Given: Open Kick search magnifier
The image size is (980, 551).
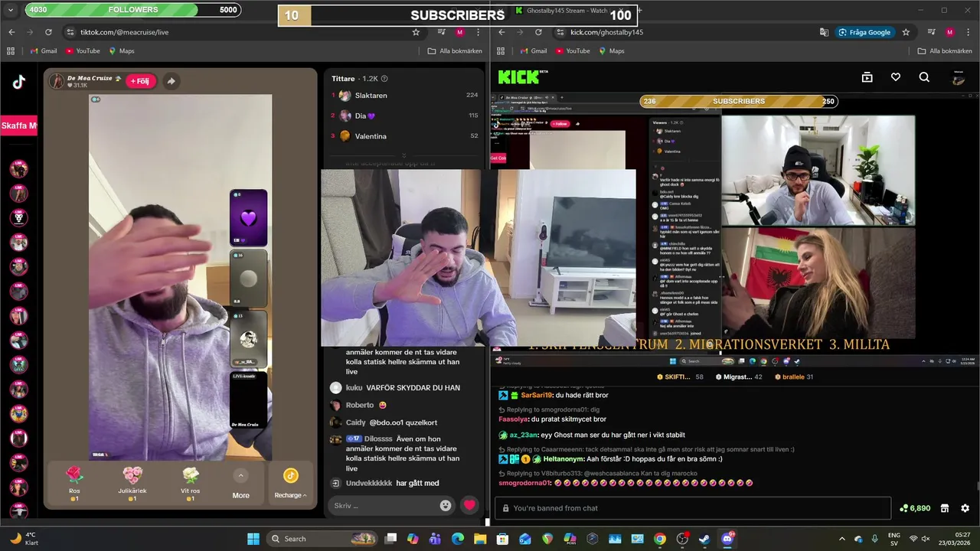Looking at the screenshot, I should pos(924,77).
